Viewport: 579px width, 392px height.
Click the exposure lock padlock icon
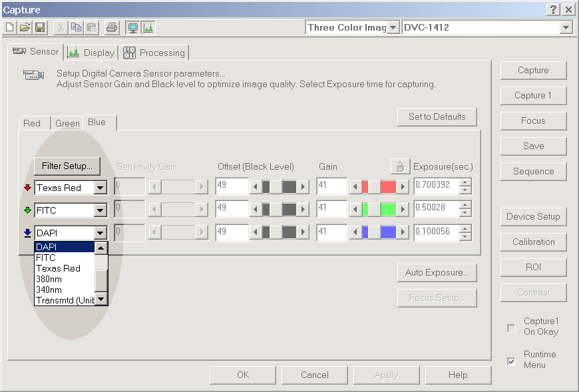tap(399, 166)
